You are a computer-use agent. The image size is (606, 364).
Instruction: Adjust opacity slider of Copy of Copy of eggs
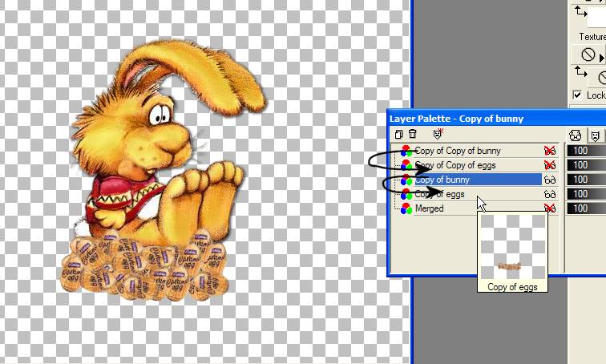tap(586, 165)
